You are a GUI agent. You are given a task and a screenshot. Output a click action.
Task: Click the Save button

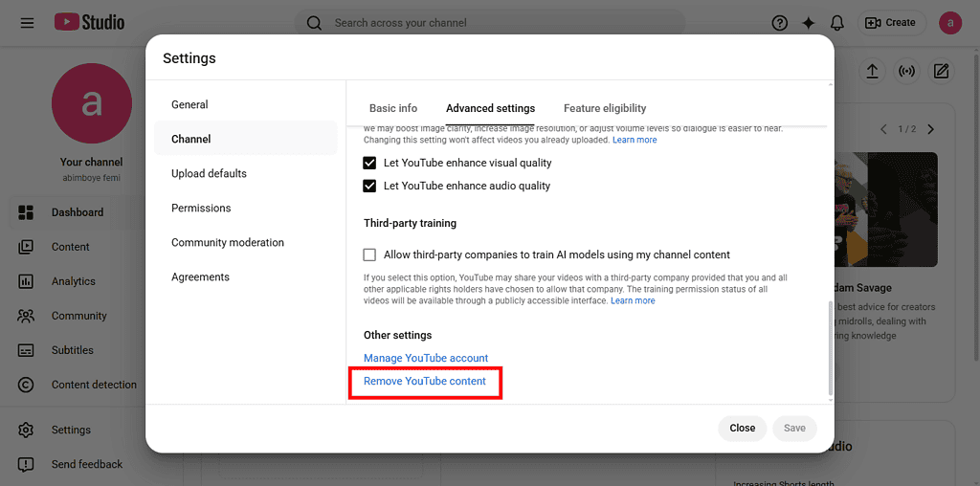coord(794,428)
